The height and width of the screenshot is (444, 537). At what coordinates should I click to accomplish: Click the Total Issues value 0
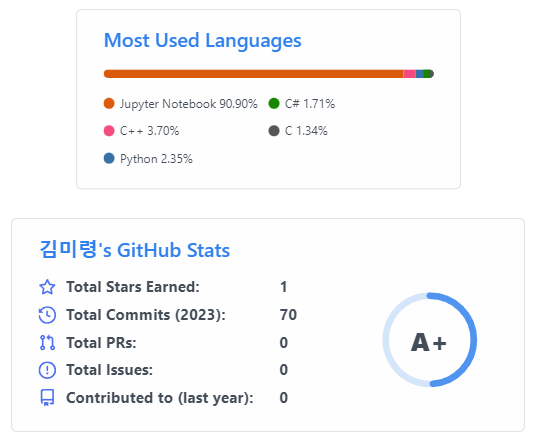tap(284, 370)
